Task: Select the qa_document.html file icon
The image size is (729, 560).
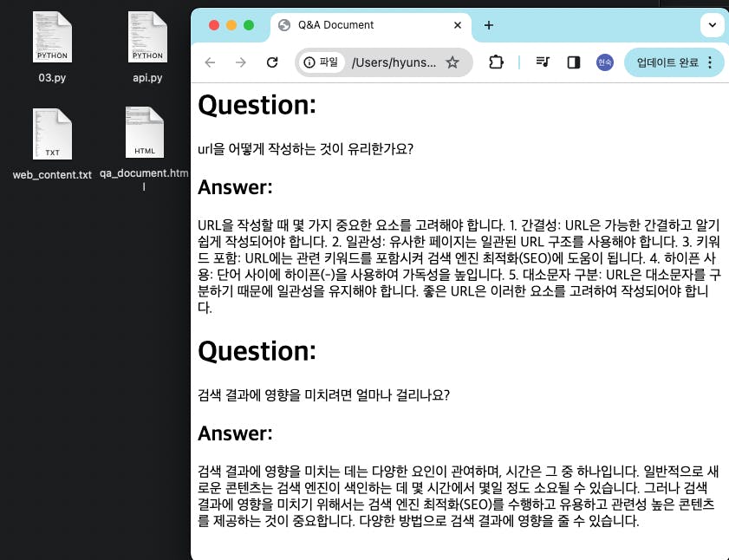Action: tap(145, 133)
